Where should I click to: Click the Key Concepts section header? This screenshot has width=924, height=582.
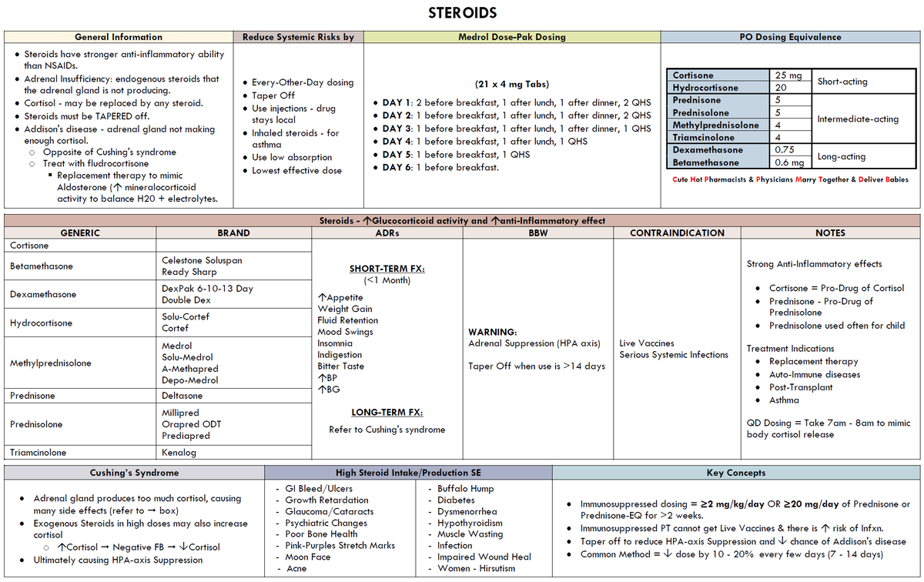736,473
